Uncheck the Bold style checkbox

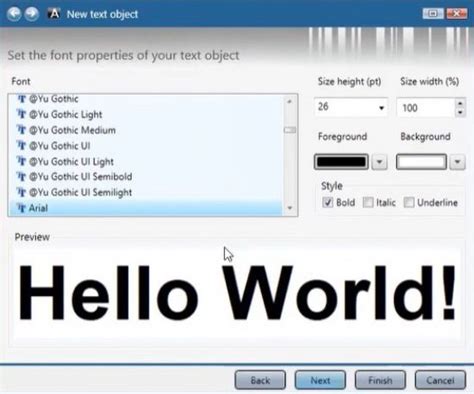click(x=327, y=202)
